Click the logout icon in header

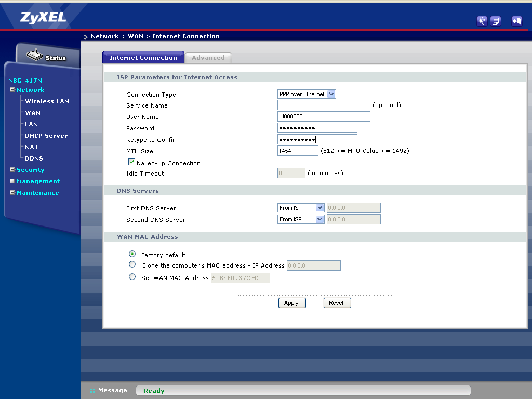point(517,21)
